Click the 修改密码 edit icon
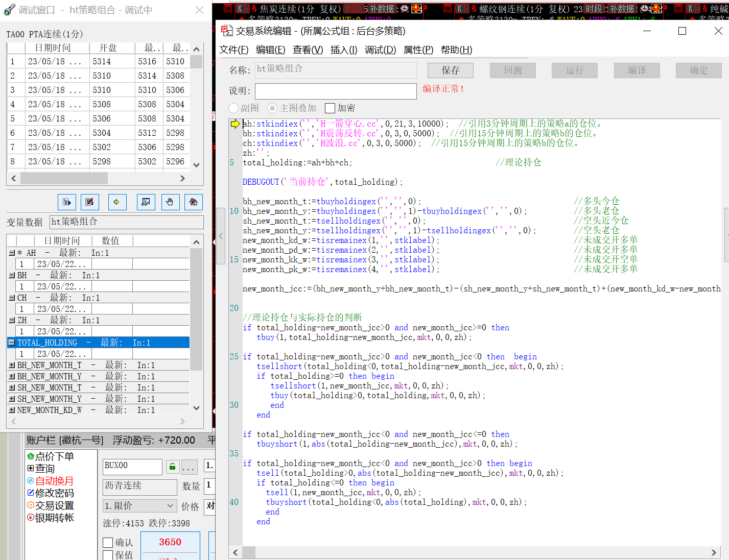This screenshot has width=729, height=560. tap(31, 493)
